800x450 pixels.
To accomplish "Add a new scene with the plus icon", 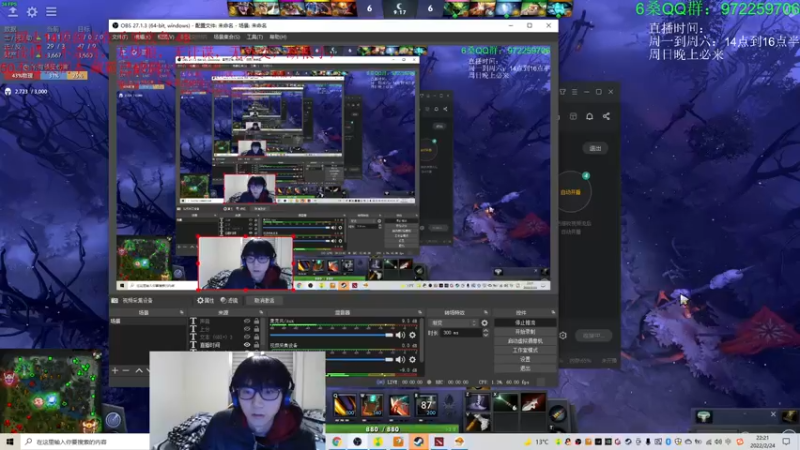I will 115,370.
